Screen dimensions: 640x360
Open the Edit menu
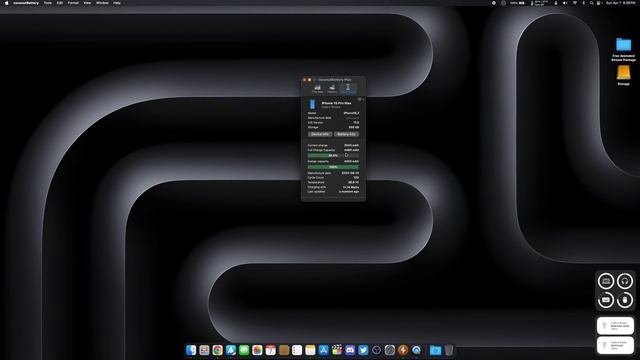[60, 3]
